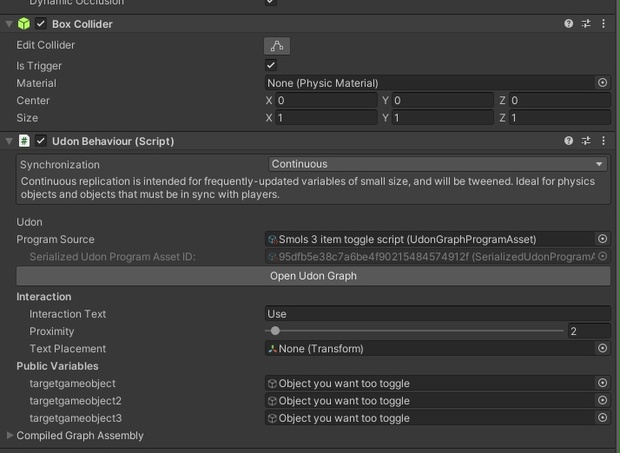Image resolution: width=620 pixels, height=453 pixels.
Task: Open the Synchronization dropdown
Action: point(438,164)
